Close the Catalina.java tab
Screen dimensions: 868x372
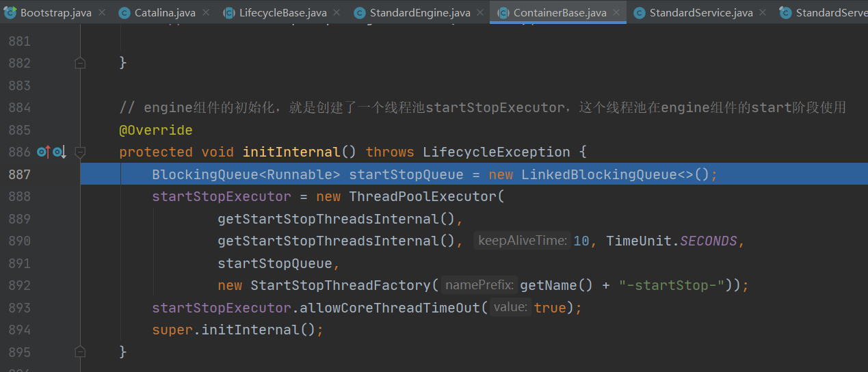206,12
